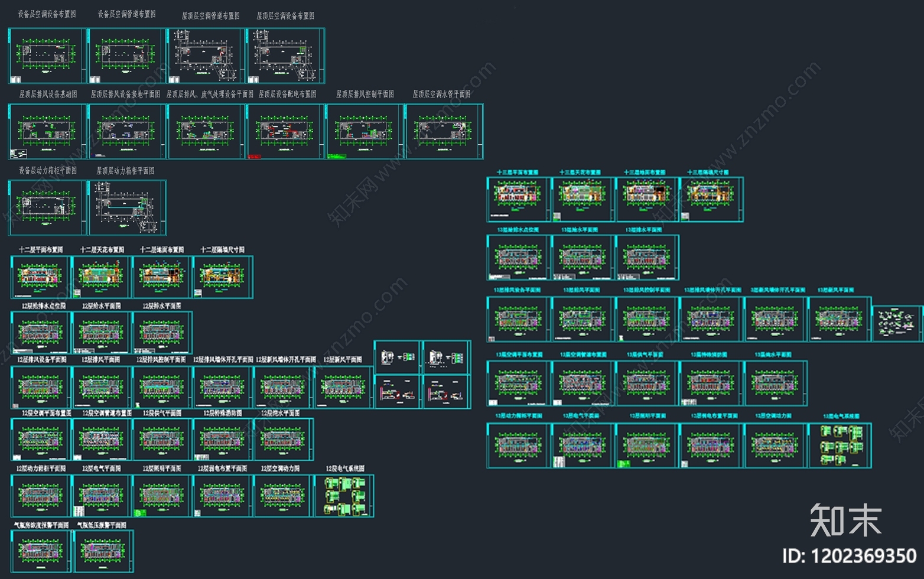Open the 十二层天花布置图 drawing sheet

click(x=102, y=277)
